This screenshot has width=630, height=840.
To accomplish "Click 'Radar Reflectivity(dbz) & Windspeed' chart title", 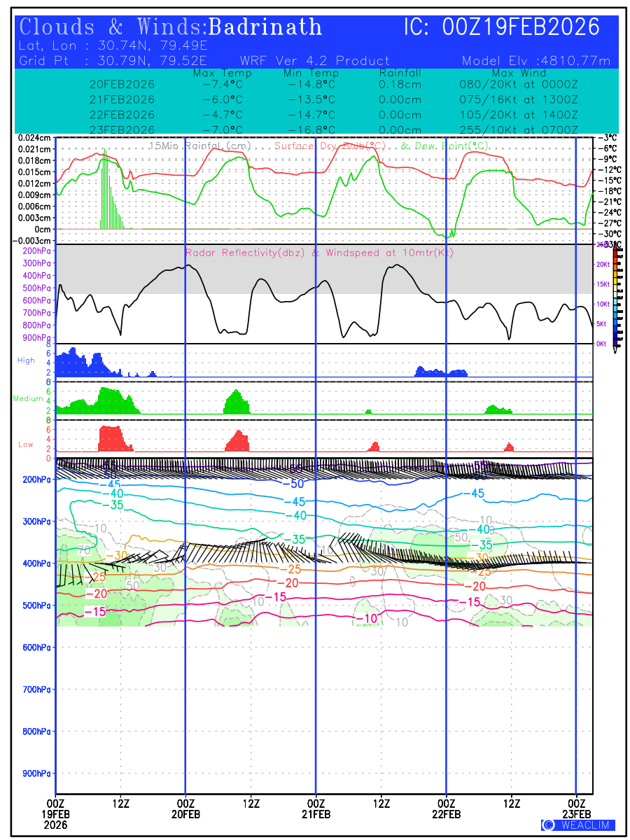I will pos(318,253).
